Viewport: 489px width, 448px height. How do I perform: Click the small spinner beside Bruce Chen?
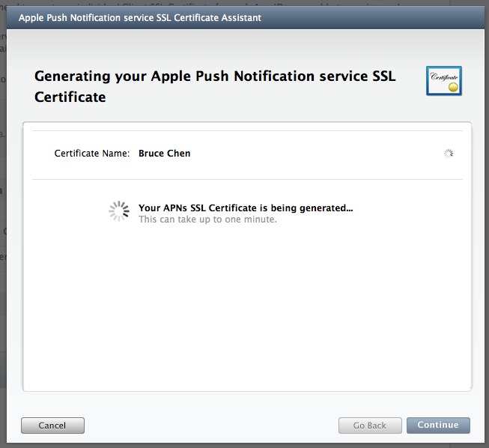[x=448, y=154]
